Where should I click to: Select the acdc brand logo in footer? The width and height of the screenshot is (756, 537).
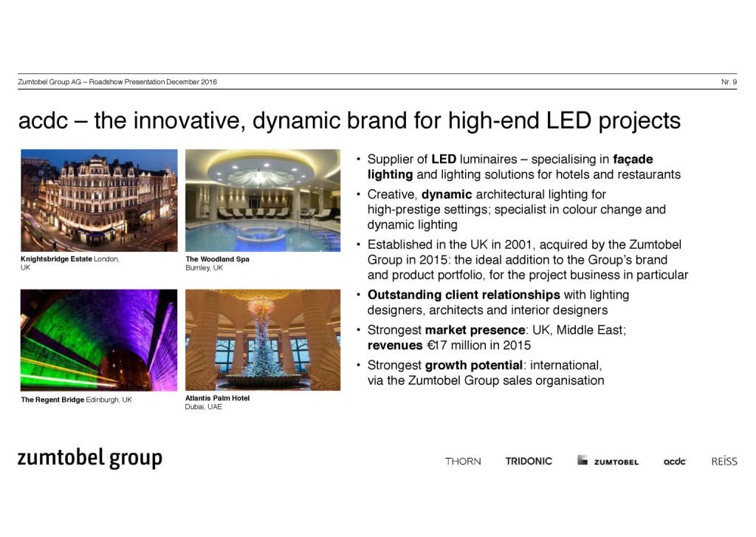(x=675, y=461)
